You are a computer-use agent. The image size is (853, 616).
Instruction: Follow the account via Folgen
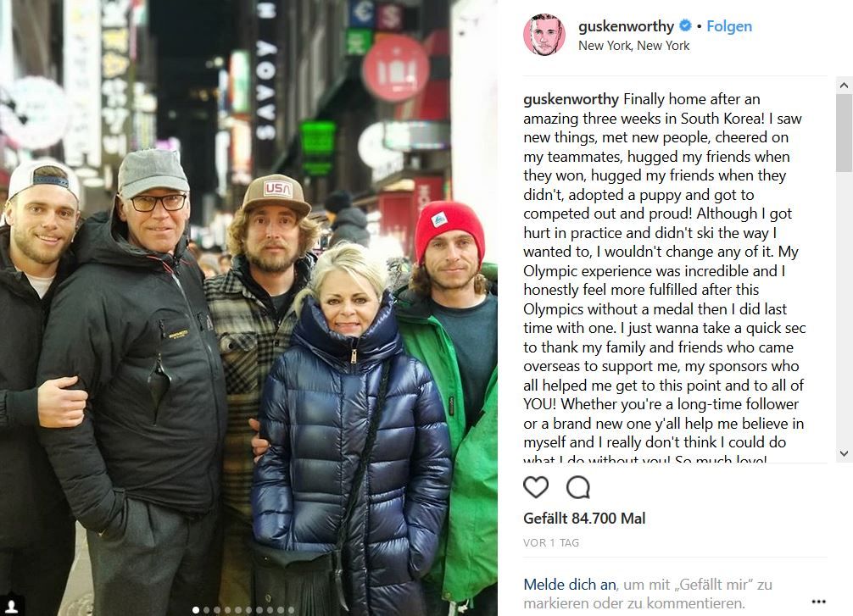(x=729, y=26)
